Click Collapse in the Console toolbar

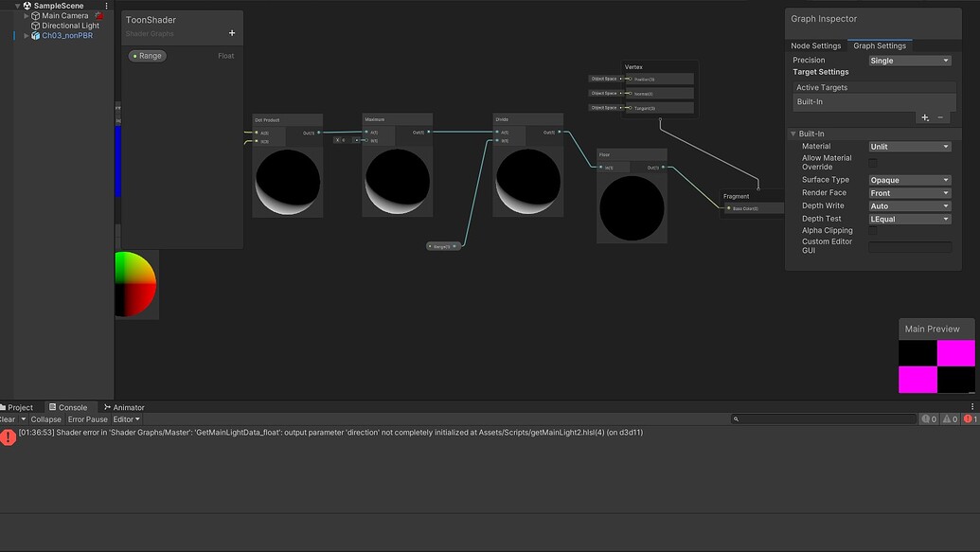(x=45, y=418)
